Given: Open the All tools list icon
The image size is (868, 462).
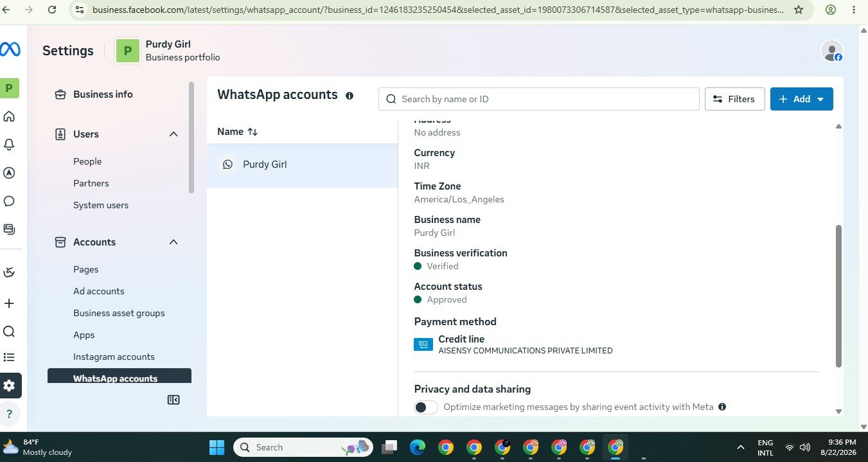Looking at the screenshot, I should click(x=9, y=357).
